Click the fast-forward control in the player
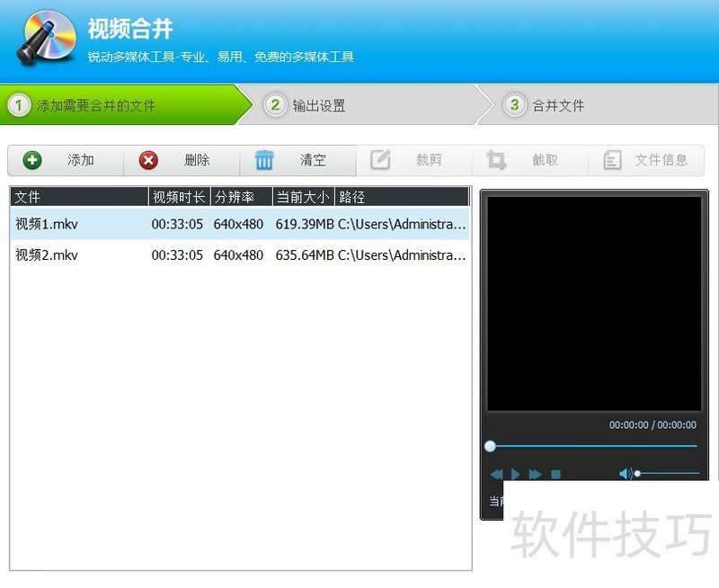The image size is (719, 588). (x=536, y=474)
